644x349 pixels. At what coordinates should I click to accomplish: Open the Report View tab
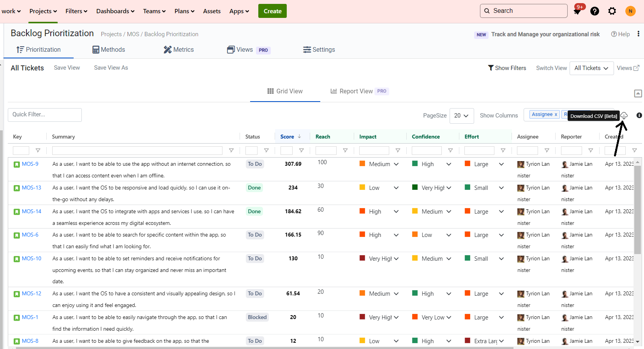[356, 91]
